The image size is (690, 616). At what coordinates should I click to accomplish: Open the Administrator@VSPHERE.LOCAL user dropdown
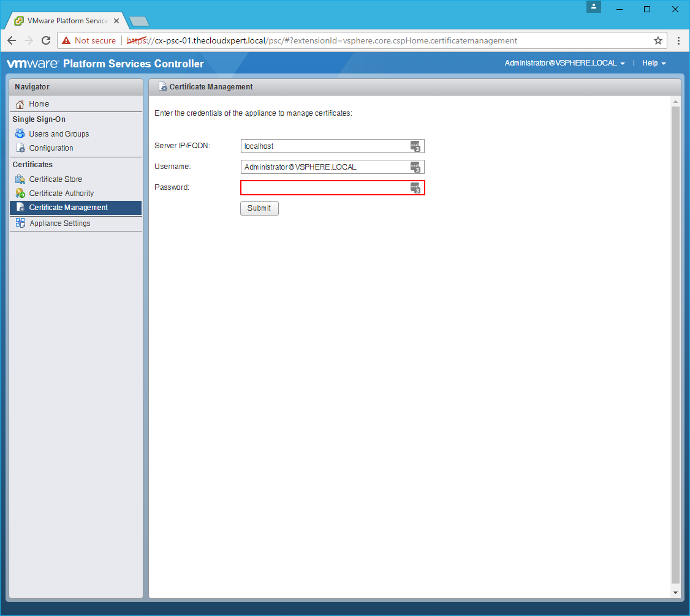(x=564, y=63)
